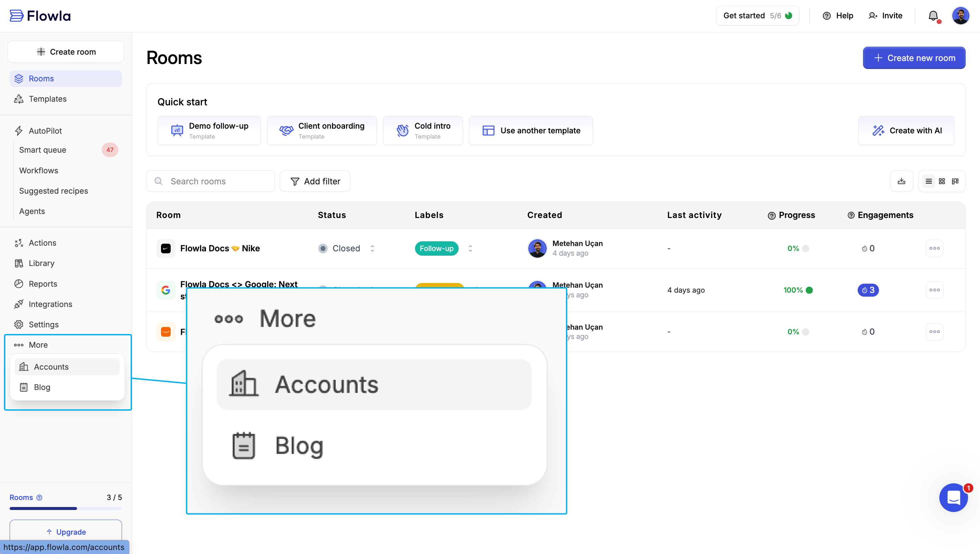Open the chat support bubble
Viewport: 980px width, 554px height.
953,497
